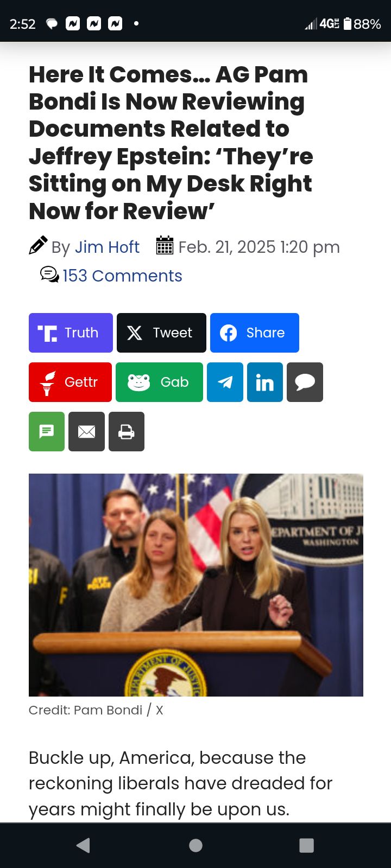This screenshot has height=868, width=391.
Task: Tap the Pam Bondi press conference photo
Action: [196, 585]
